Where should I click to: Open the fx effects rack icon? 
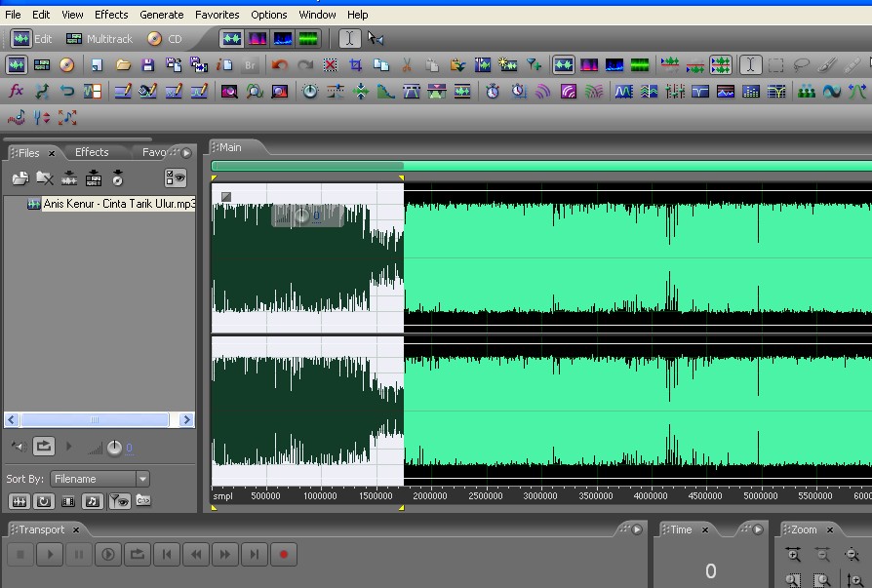click(x=17, y=91)
